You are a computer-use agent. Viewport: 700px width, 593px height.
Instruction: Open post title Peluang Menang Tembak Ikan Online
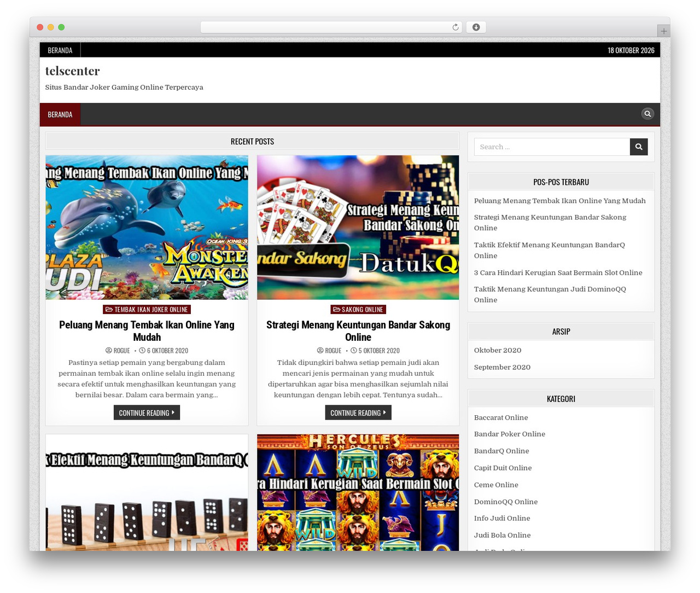tap(147, 331)
